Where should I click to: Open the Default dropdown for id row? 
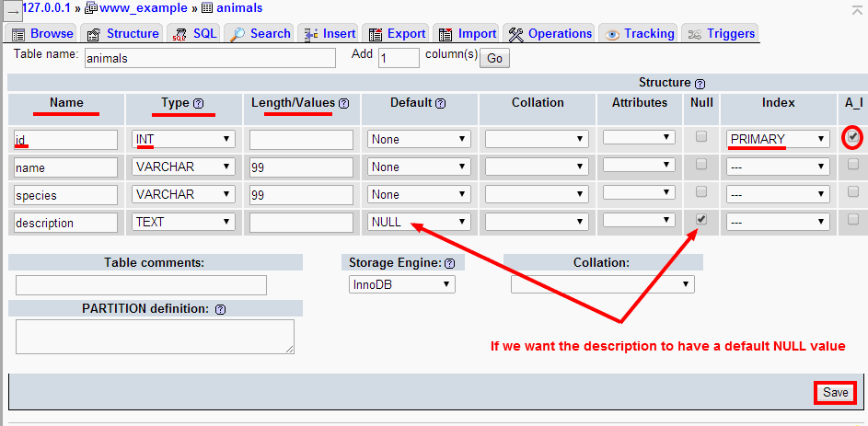419,140
